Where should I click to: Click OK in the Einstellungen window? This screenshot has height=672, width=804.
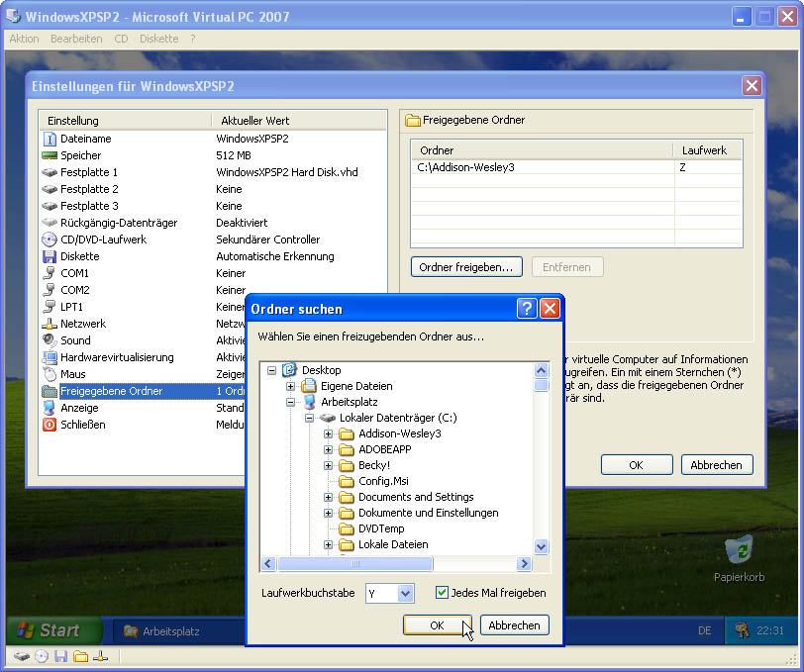click(x=637, y=465)
